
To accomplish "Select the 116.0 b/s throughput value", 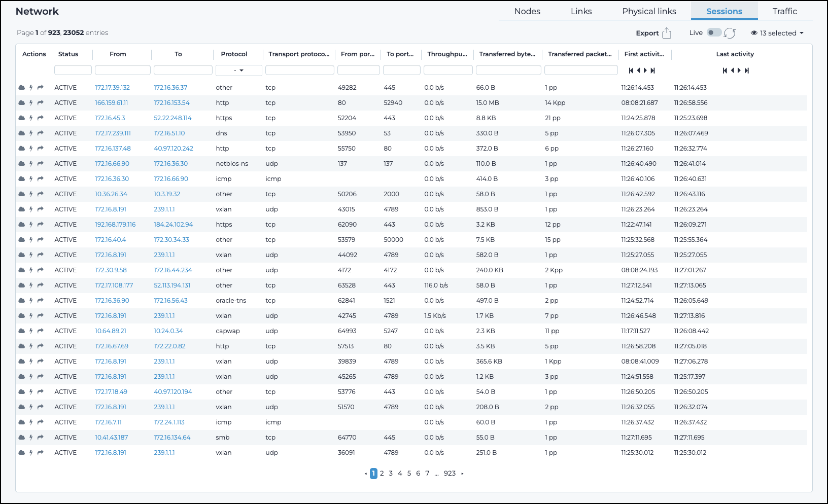I will [x=436, y=285].
